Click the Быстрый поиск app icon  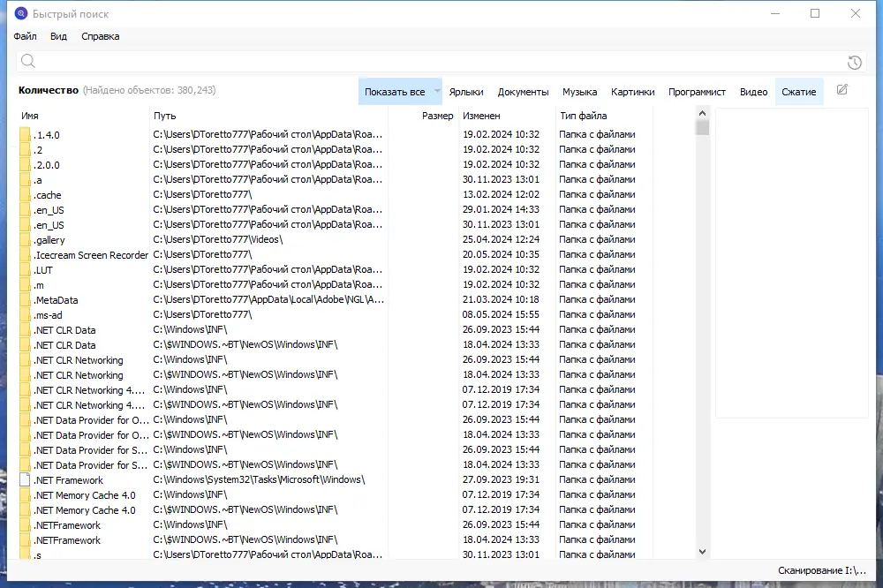pyautogui.click(x=21, y=13)
